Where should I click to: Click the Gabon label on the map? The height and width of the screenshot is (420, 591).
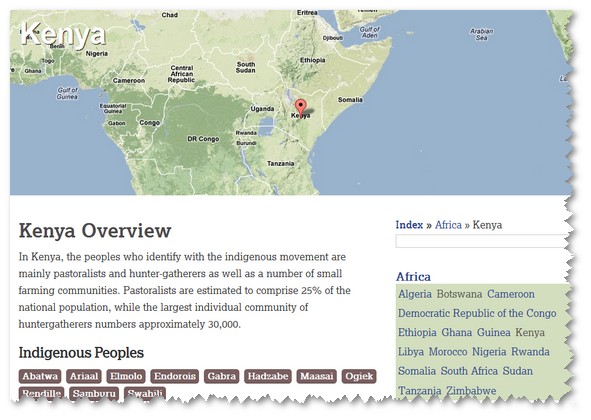[116, 123]
